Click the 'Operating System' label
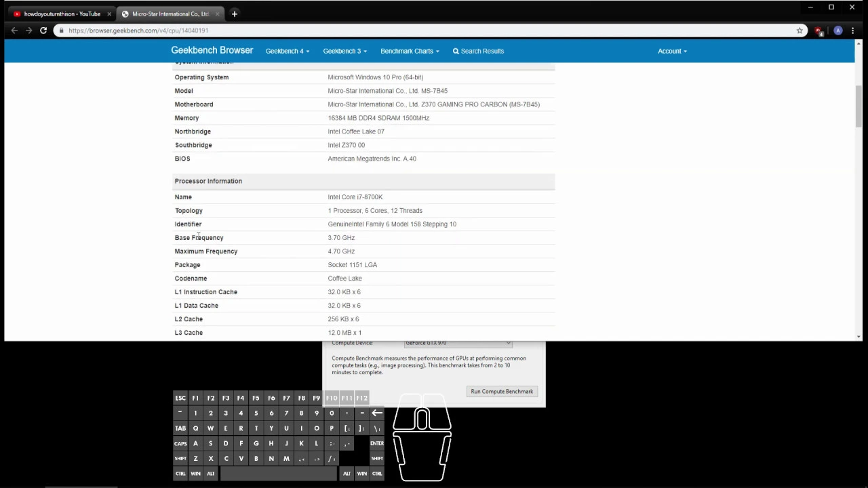Screen dimensions: 868x488 [201, 77]
